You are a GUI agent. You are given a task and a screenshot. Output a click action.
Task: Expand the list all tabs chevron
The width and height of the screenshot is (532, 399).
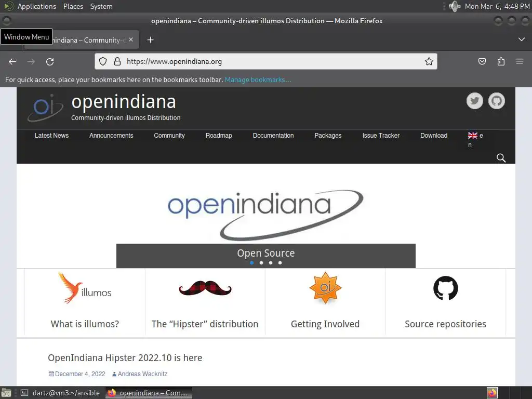[522, 39]
